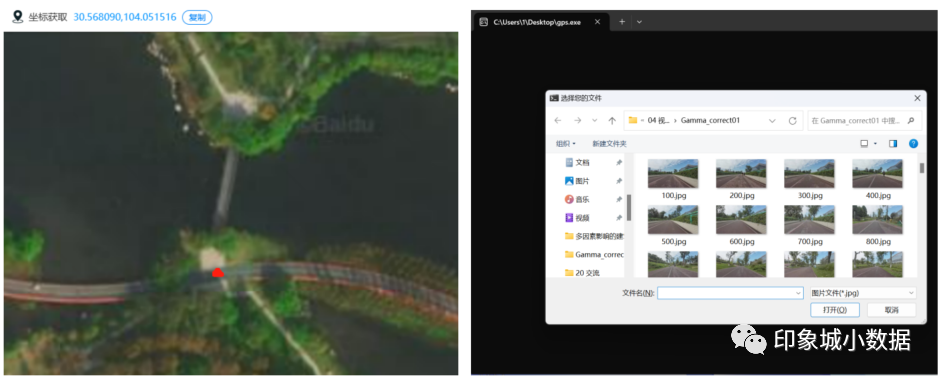Open the recent locations chevron in the dialog
This screenshot has height=382, width=942.
point(595,121)
